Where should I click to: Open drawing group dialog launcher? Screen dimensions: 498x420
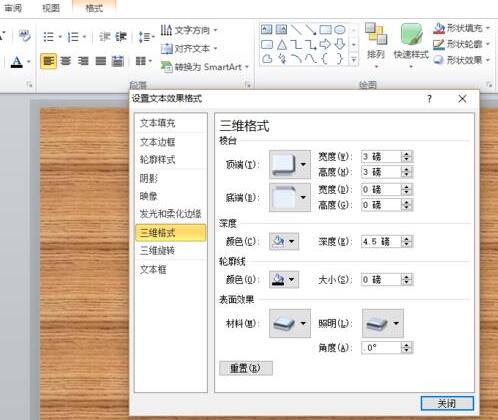(x=490, y=85)
